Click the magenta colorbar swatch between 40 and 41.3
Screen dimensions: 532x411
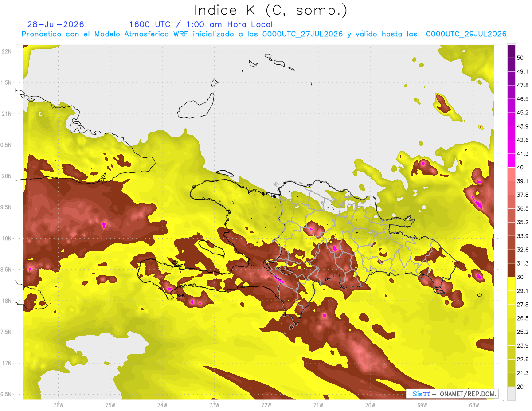click(x=511, y=160)
